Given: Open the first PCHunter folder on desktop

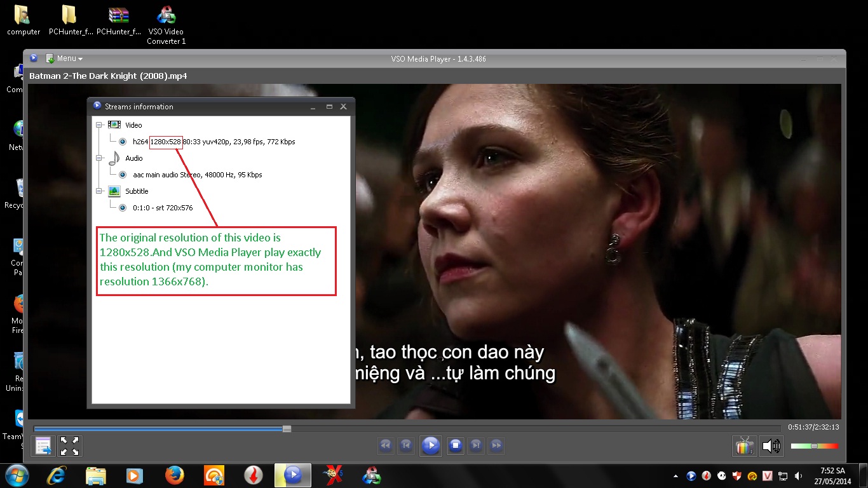Looking at the screenshot, I should tap(71, 20).
